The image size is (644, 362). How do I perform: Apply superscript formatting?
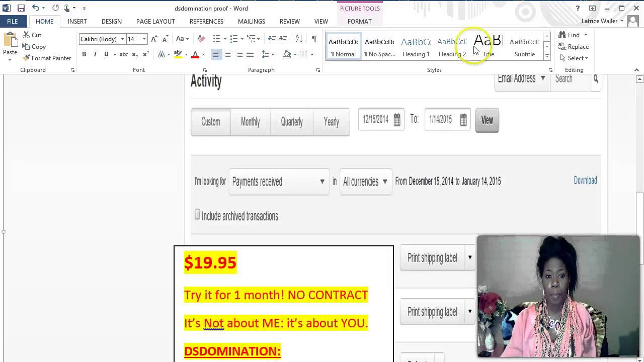(146, 54)
